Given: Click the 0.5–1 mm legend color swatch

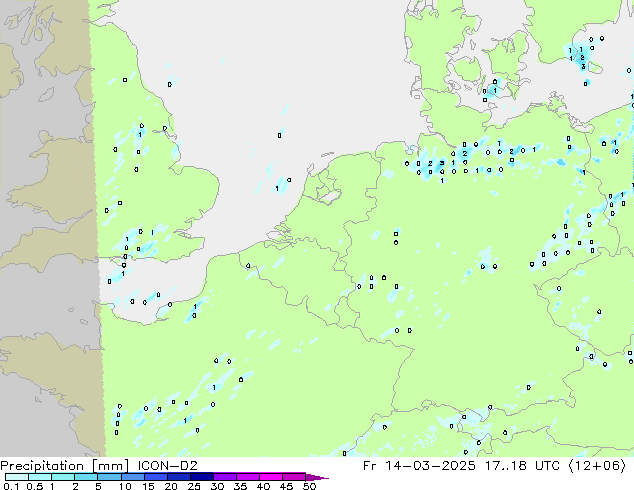Looking at the screenshot, I should pos(40,477).
